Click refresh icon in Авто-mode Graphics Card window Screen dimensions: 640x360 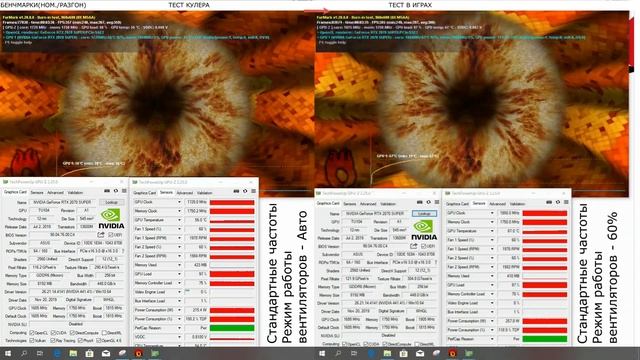(116, 191)
